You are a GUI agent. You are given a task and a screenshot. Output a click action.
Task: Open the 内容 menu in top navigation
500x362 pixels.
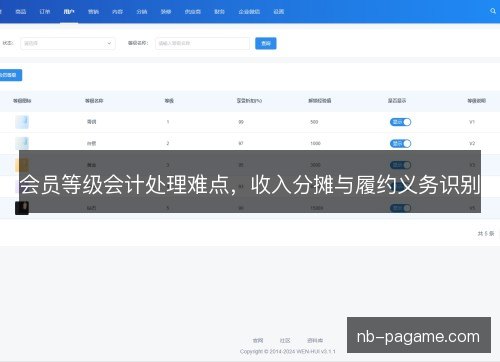(117, 12)
